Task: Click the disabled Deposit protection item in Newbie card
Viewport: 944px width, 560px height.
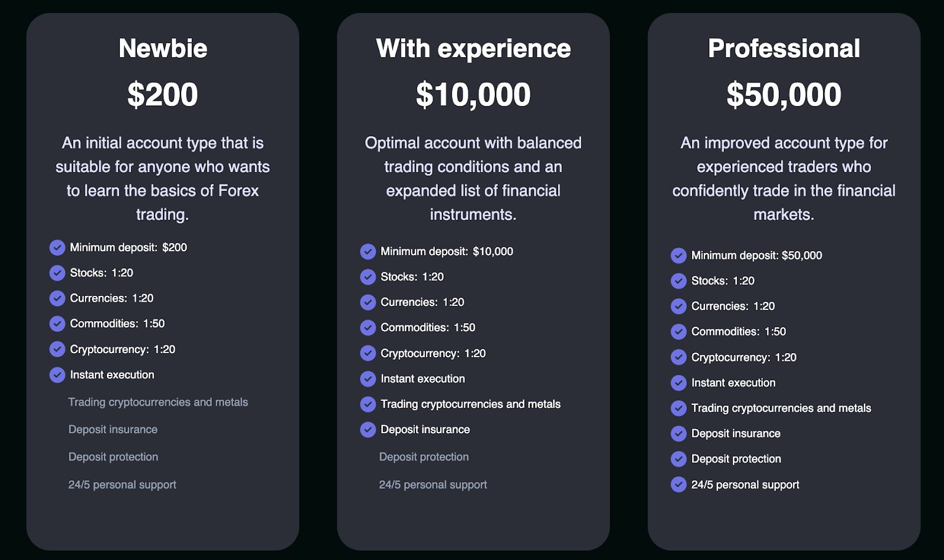Action: (x=113, y=457)
